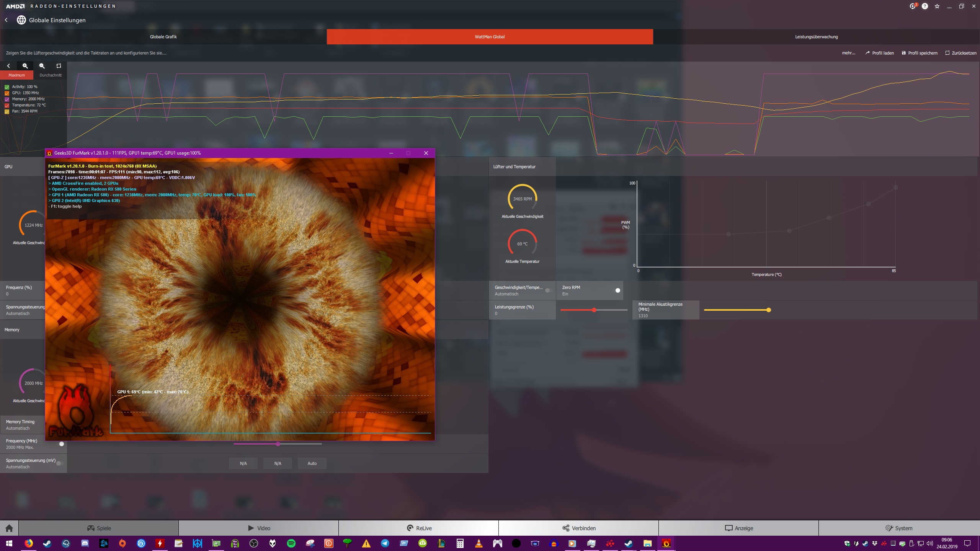The height and width of the screenshot is (551, 980).
Task: Toggle Geschwindigkeit/Temperatur automatic switch
Action: coord(548,290)
